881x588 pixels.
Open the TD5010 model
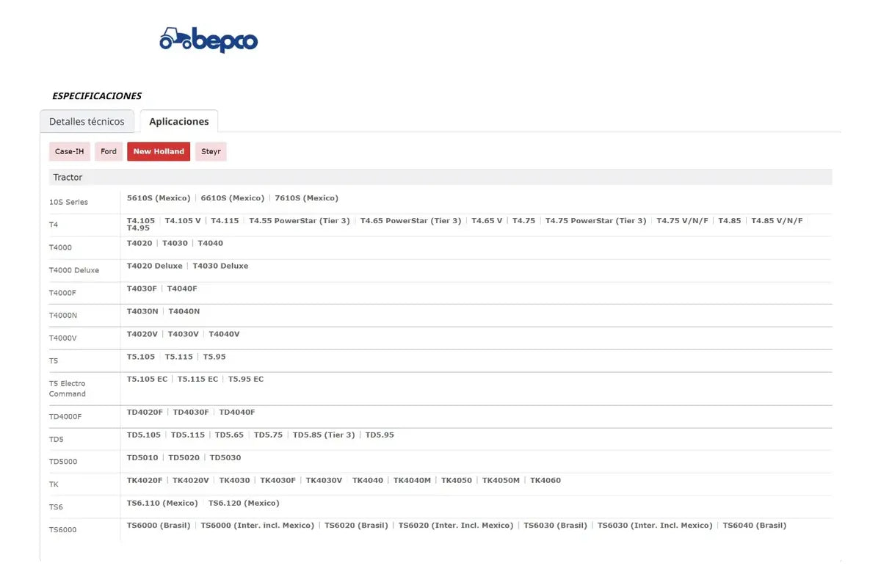142,459
